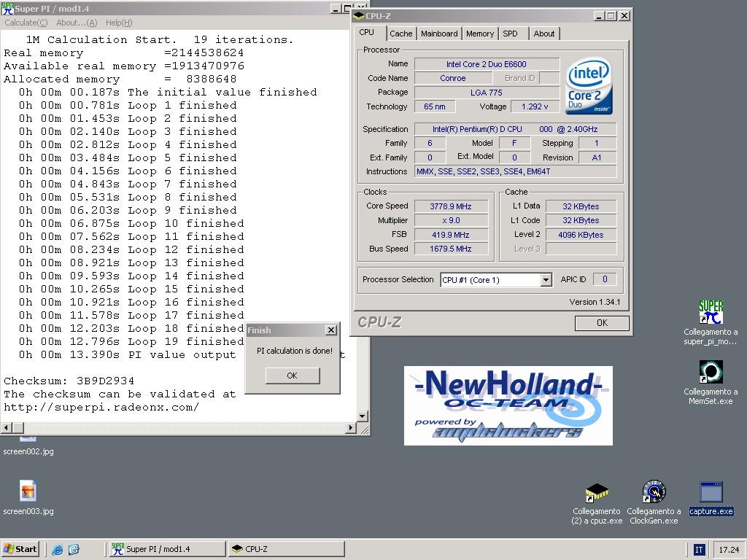The height and width of the screenshot is (560, 747).
Task: Open the screen003.jpg desktop file
Action: tap(28, 491)
